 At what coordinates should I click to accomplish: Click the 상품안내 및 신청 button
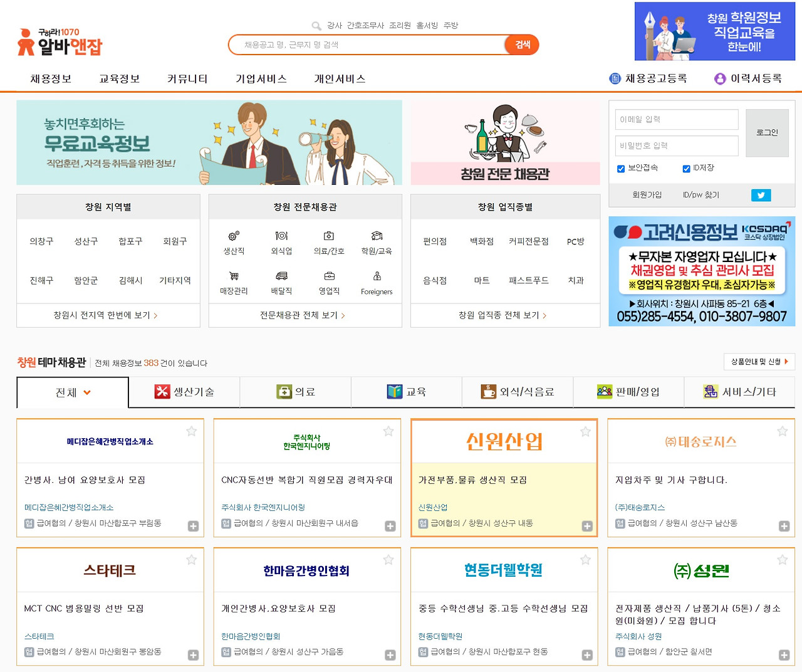point(759,361)
